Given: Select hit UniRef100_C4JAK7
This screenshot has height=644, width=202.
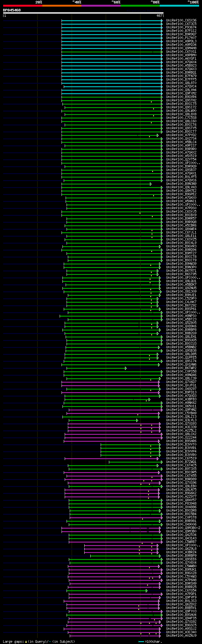Looking at the screenshot, I should (x=181, y=302).
